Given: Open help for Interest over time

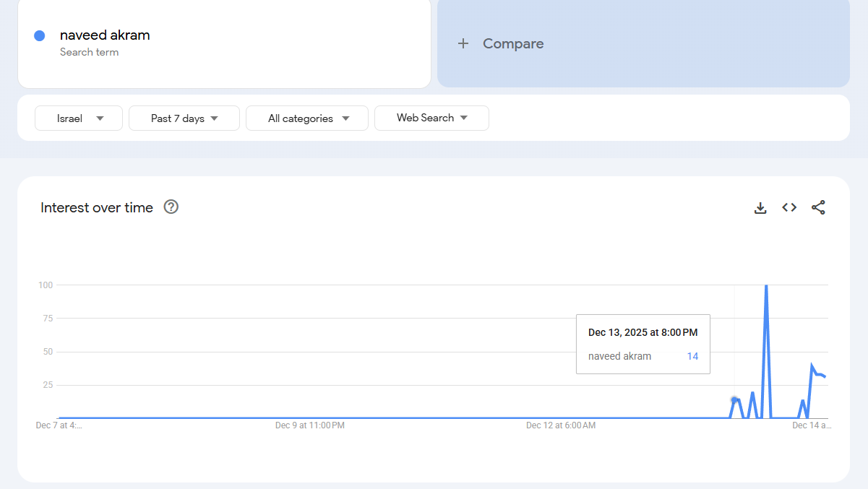Looking at the screenshot, I should pos(171,207).
